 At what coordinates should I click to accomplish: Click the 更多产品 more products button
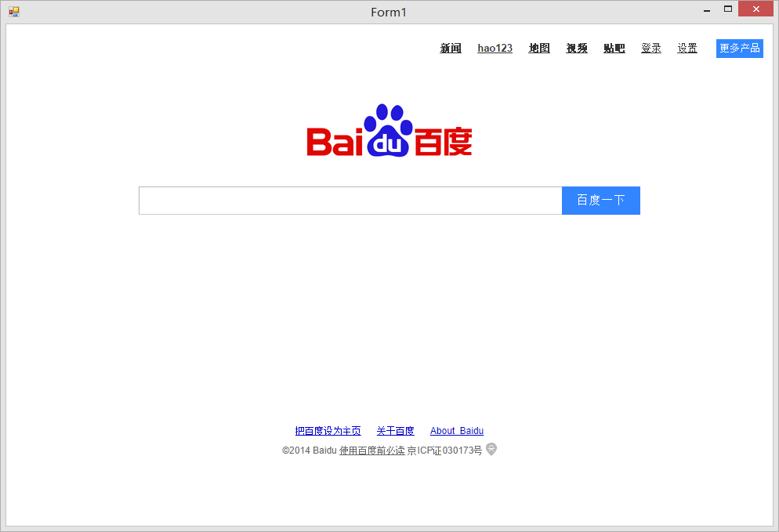click(739, 48)
